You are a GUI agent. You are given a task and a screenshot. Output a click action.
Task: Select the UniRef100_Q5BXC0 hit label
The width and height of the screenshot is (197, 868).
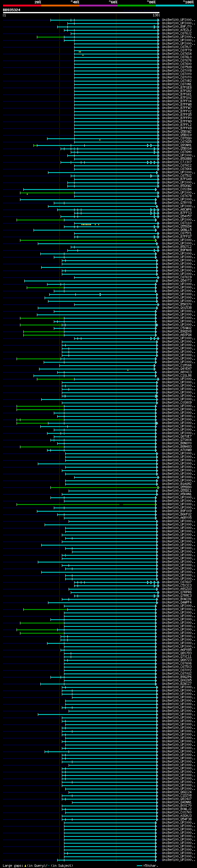click(x=177, y=135)
